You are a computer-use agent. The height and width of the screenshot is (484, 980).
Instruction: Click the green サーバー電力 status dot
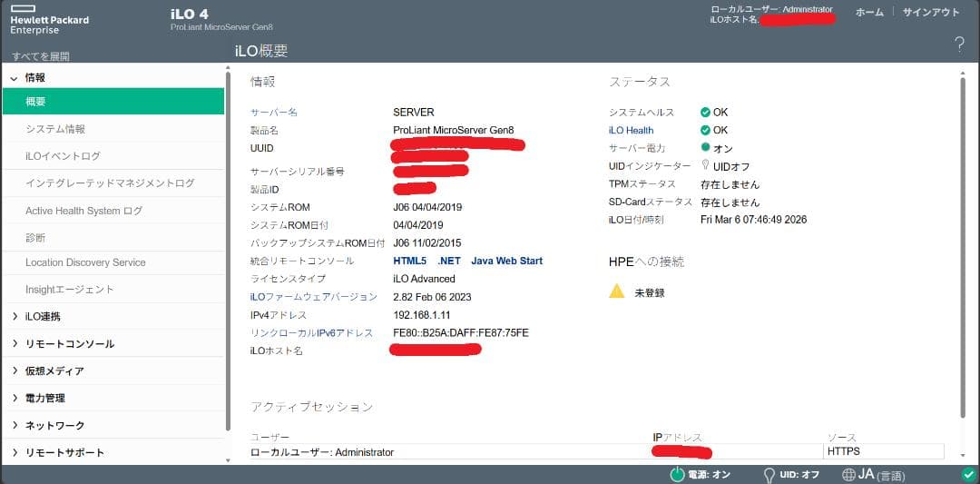(705, 148)
